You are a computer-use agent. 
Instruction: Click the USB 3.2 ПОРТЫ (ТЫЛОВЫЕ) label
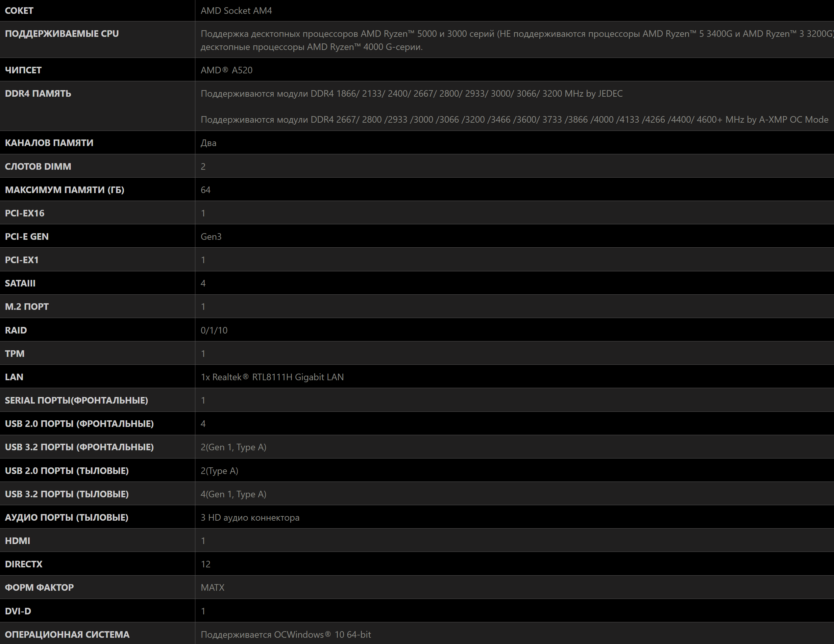click(x=67, y=494)
